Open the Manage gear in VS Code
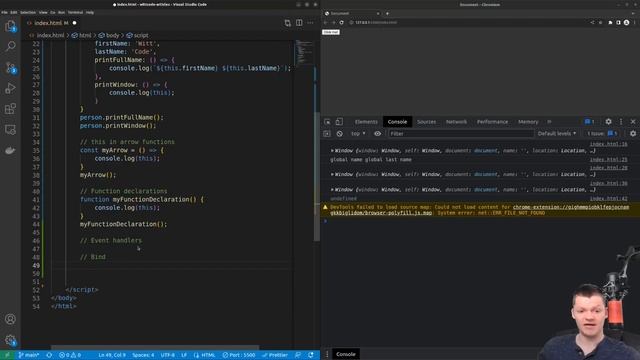 [x=10, y=340]
